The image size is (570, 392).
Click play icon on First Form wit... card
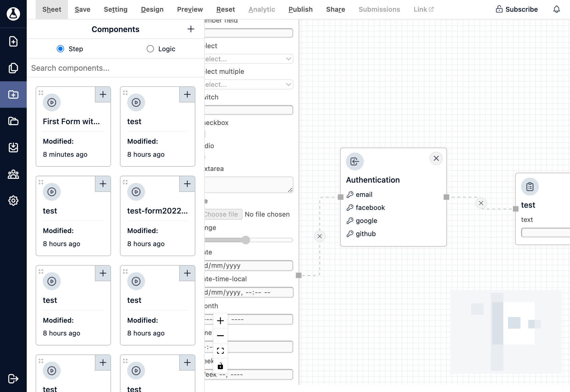coord(52,102)
